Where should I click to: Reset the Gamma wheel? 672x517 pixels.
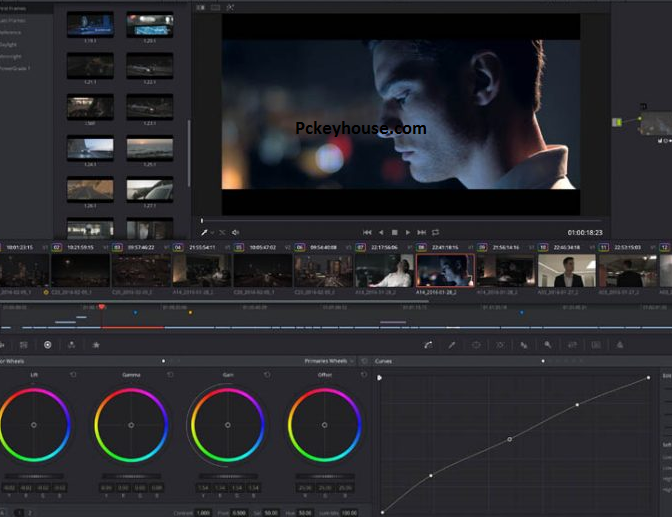tap(170, 375)
